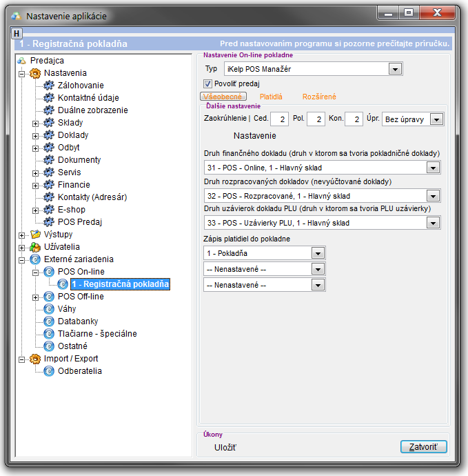The image size is (468, 476).
Task: Expand the Sklady tree node
Action: pos(35,123)
